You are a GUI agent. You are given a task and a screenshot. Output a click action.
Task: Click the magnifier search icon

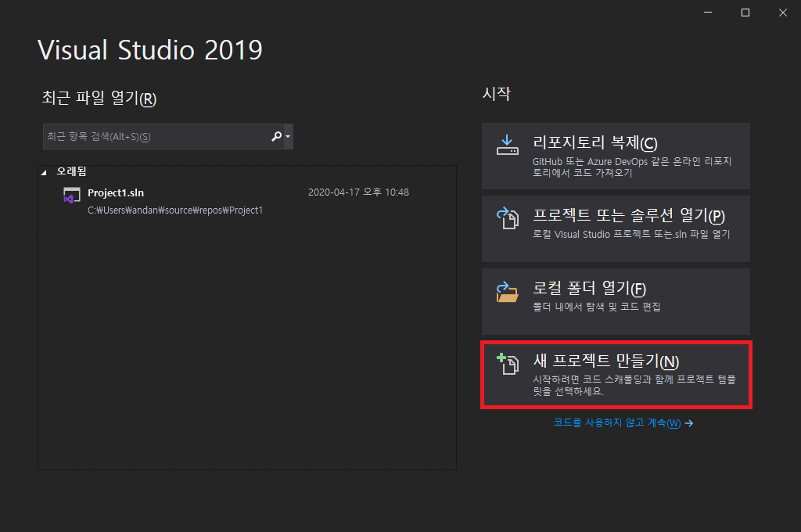click(276, 136)
